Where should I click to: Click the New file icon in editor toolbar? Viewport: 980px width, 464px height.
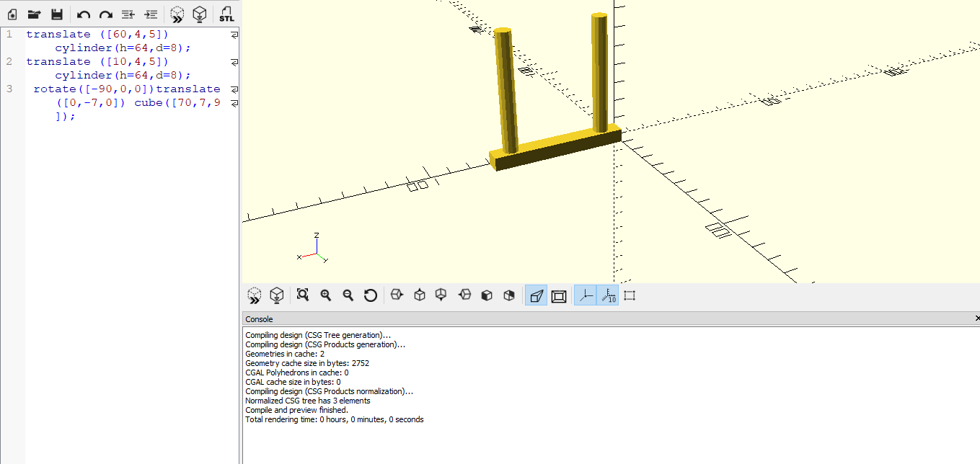pos(12,14)
